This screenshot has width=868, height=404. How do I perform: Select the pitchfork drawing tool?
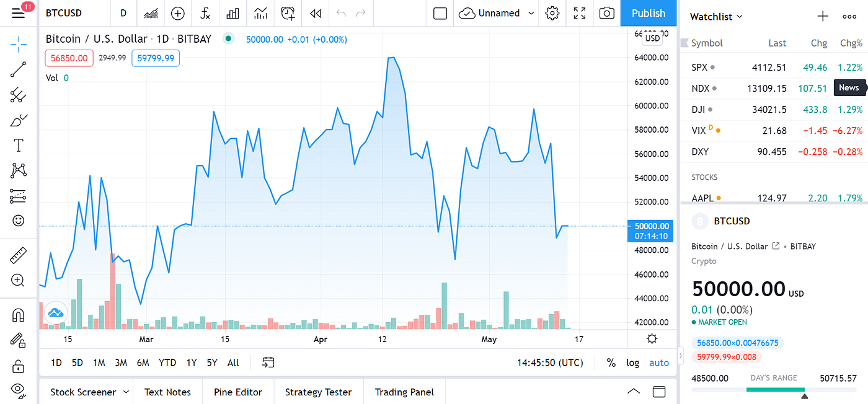[19, 95]
